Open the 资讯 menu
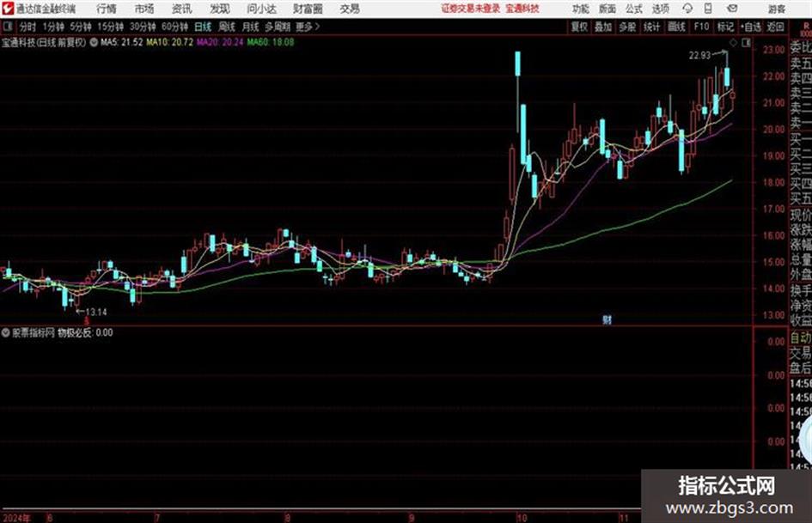The image size is (812, 523). pos(182,9)
